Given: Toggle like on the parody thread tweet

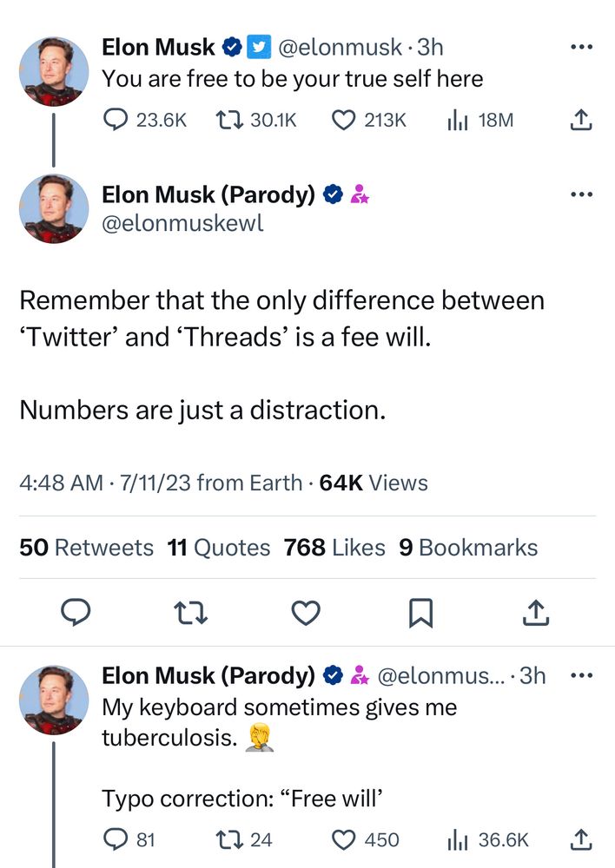Looking at the screenshot, I should click(306, 612).
